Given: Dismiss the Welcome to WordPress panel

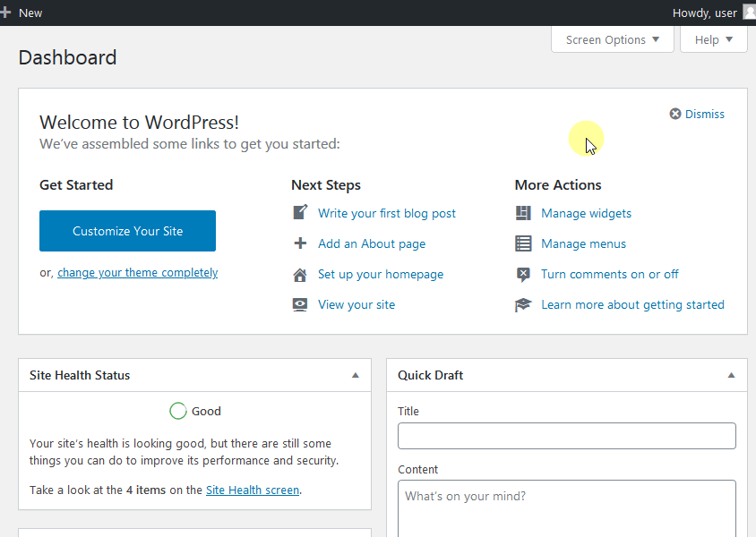Looking at the screenshot, I should (x=697, y=114).
